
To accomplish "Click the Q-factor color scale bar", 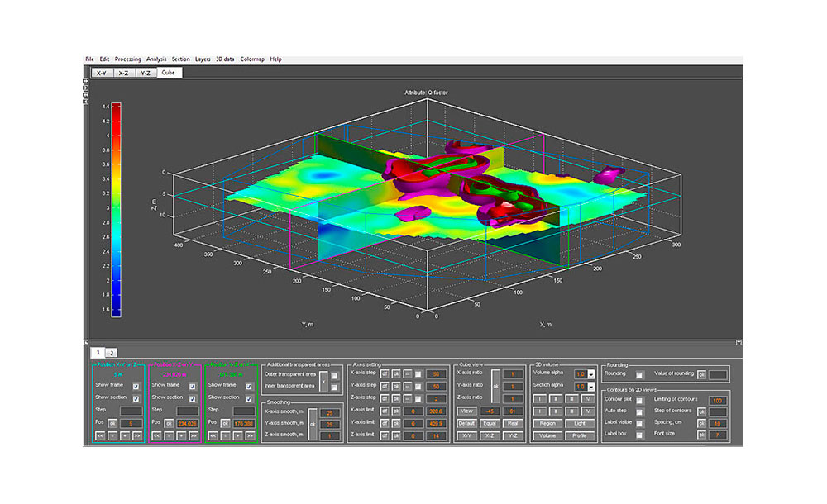I will pos(117,209).
